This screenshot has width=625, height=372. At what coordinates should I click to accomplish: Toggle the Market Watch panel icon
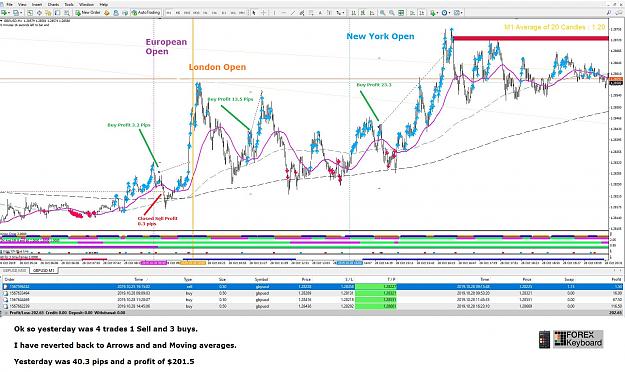[30, 13]
